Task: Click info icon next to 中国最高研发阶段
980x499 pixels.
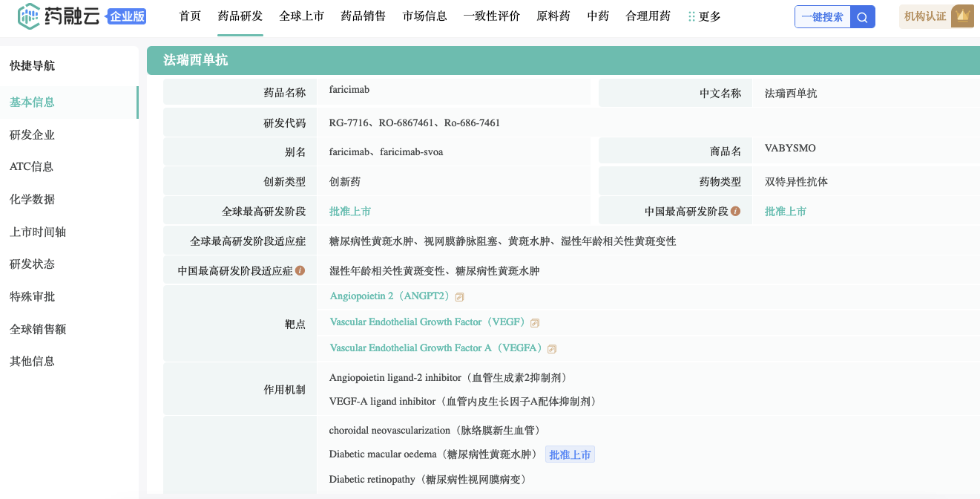Action: tap(735, 211)
